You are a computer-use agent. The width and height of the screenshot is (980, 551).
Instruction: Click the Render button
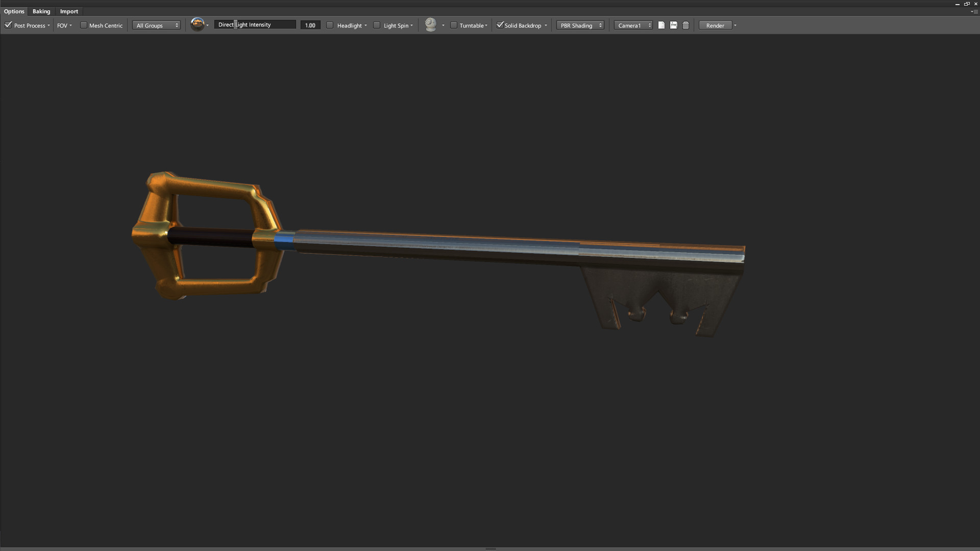[x=715, y=25]
